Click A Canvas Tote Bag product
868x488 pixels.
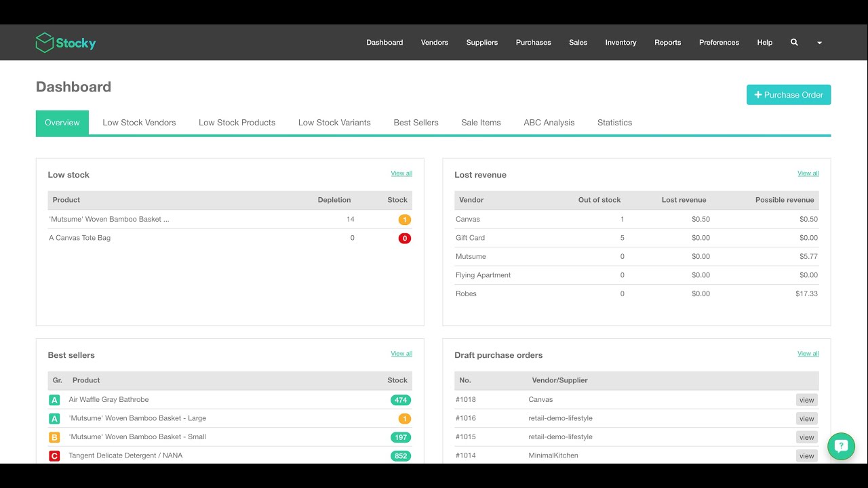coord(79,238)
